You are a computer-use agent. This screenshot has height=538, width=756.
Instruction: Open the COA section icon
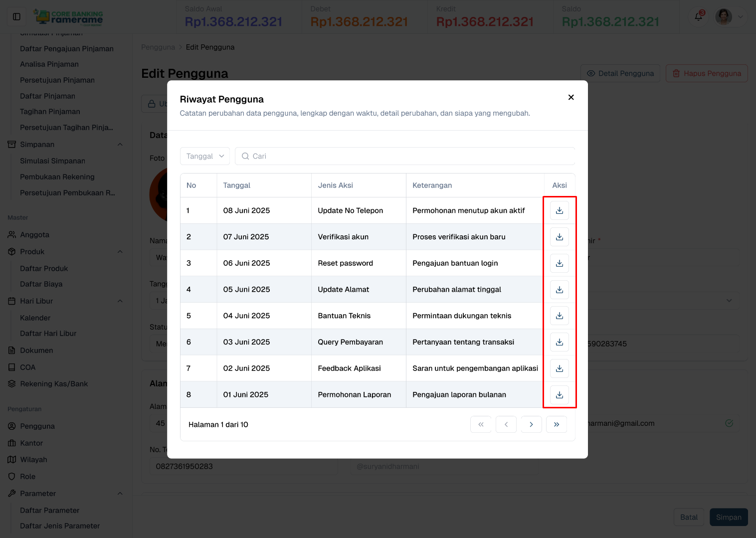coord(11,367)
